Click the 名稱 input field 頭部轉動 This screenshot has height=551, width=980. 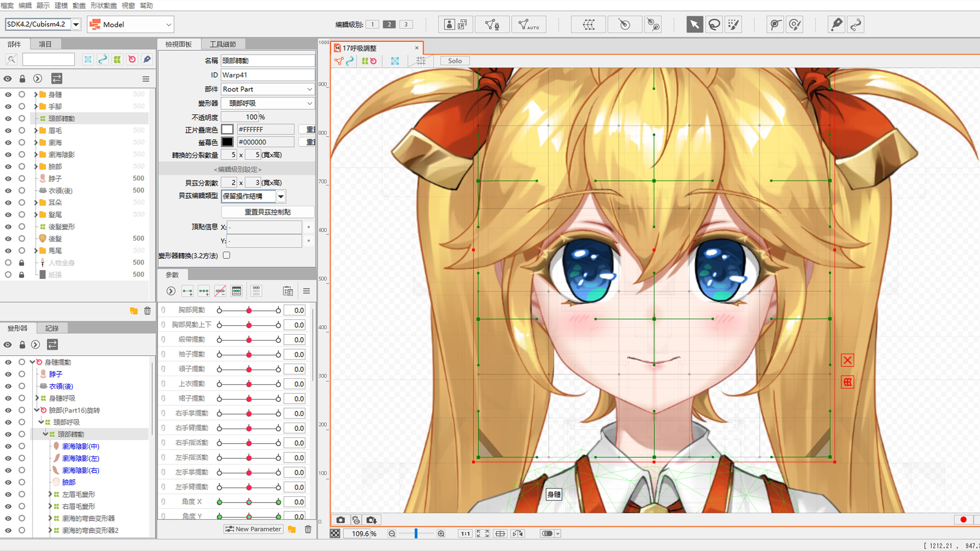[268, 61]
